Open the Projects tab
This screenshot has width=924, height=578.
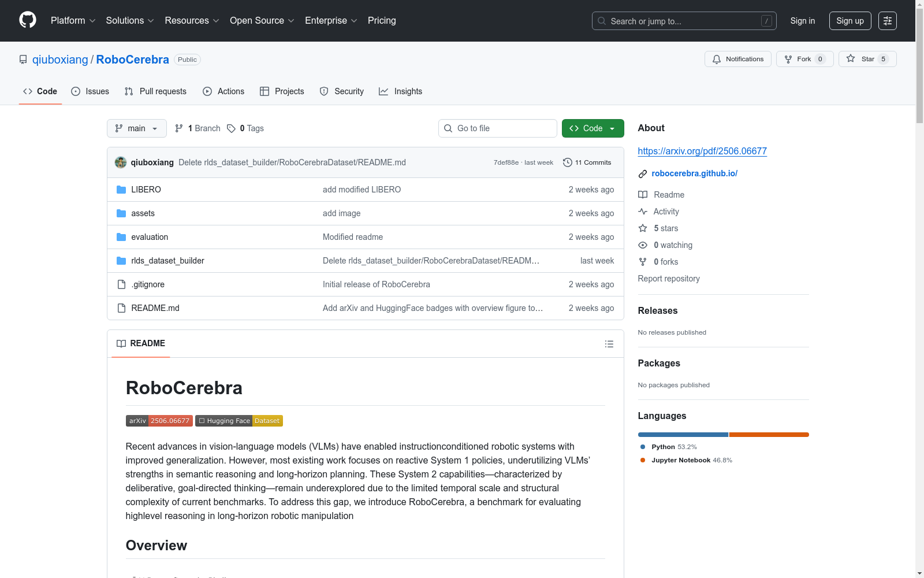click(x=282, y=91)
